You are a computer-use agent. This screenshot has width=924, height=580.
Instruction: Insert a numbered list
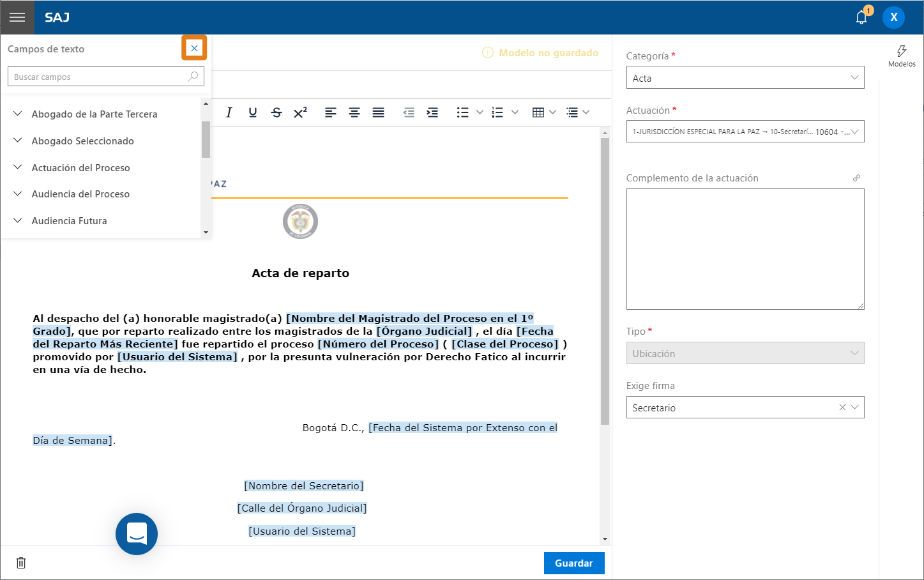[x=497, y=112]
